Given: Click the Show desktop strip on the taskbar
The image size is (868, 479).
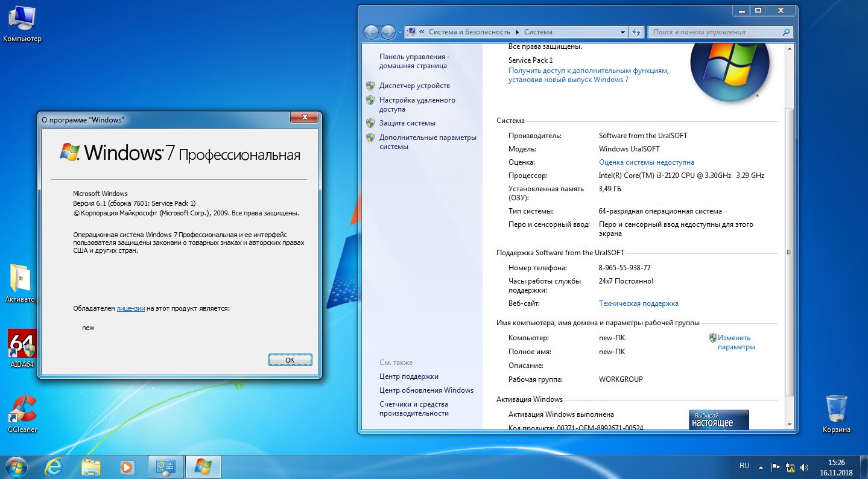Looking at the screenshot, I should (863, 467).
